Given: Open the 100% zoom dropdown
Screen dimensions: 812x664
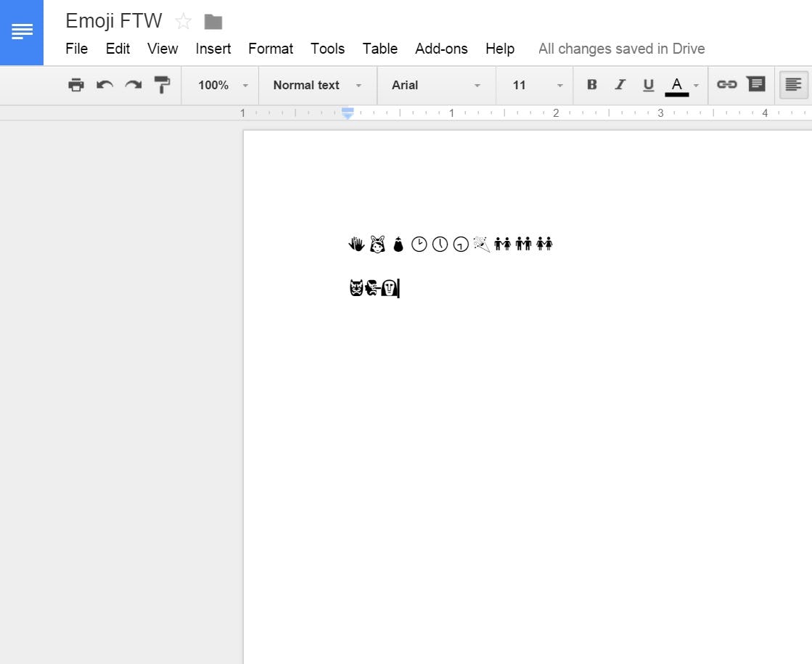Looking at the screenshot, I should [x=222, y=85].
